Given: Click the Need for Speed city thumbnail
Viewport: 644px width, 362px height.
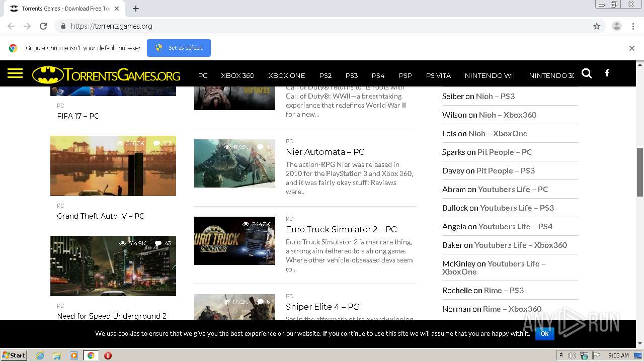Looking at the screenshot, I should pos(113,266).
